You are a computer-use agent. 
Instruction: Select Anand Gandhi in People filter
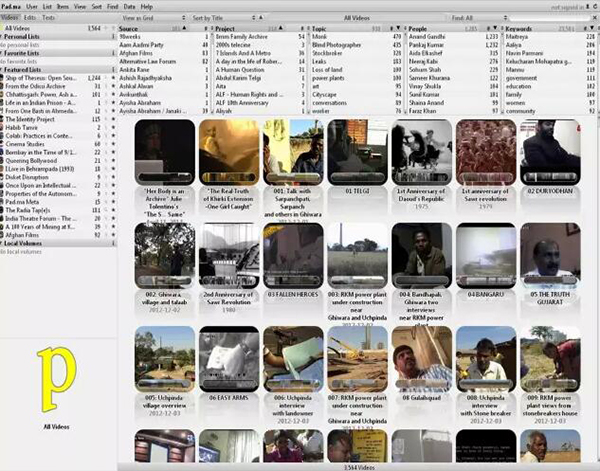pyautogui.click(x=453, y=37)
